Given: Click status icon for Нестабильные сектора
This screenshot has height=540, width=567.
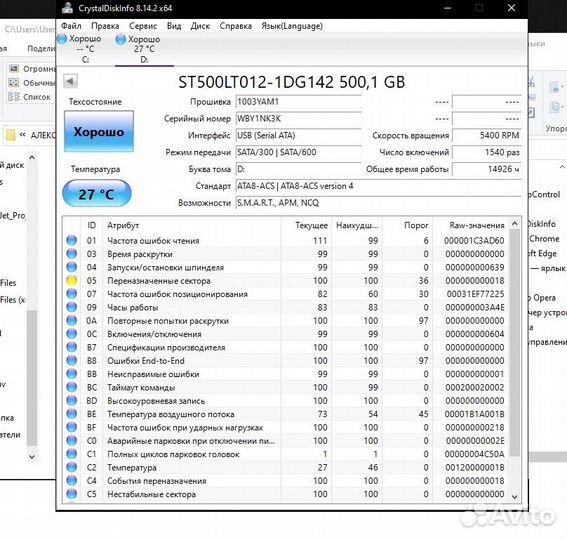Looking at the screenshot, I should tap(72, 494).
